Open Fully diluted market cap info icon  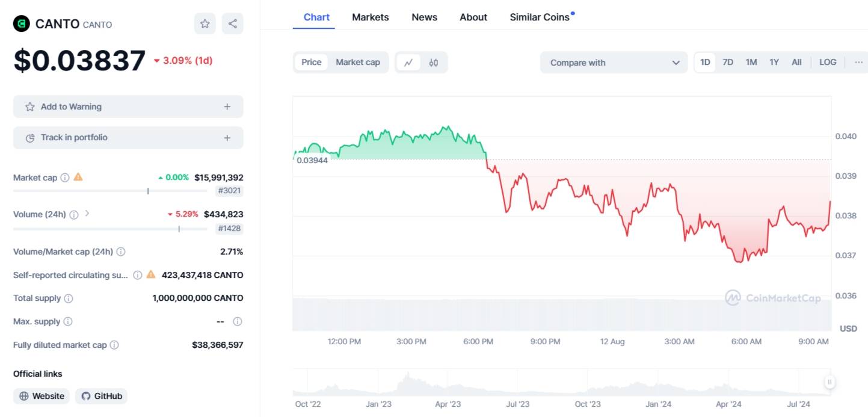point(114,345)
